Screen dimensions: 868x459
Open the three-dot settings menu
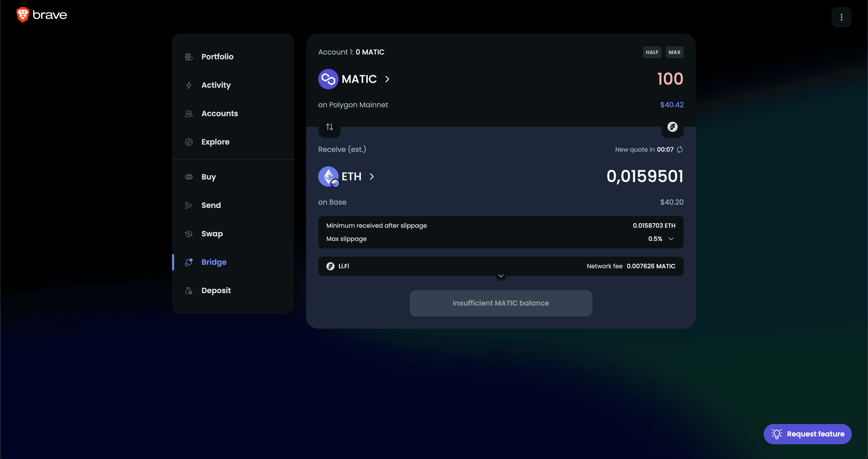841,17
